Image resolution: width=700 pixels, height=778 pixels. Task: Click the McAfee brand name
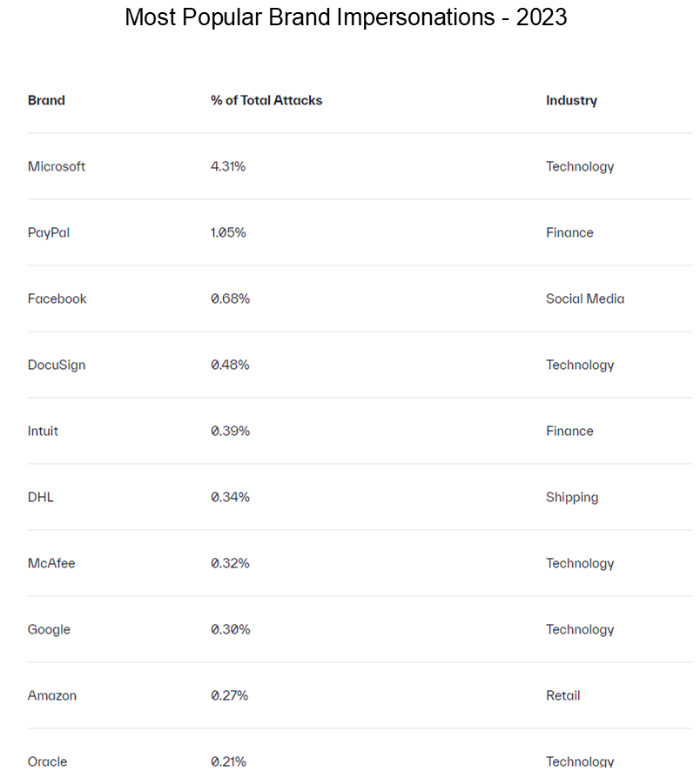point(51,563)
